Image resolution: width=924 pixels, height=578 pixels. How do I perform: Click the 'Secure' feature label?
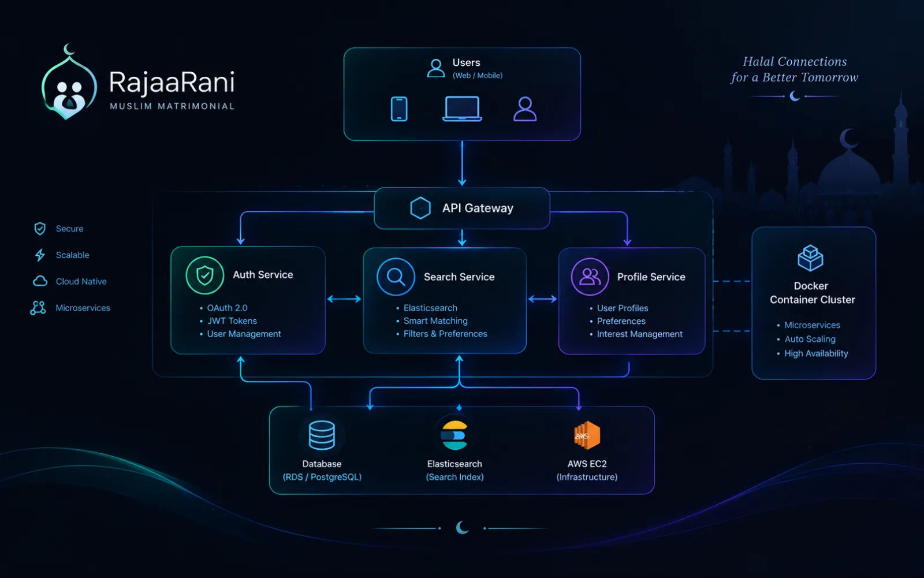pyautogui.click(x=69, y=229)
